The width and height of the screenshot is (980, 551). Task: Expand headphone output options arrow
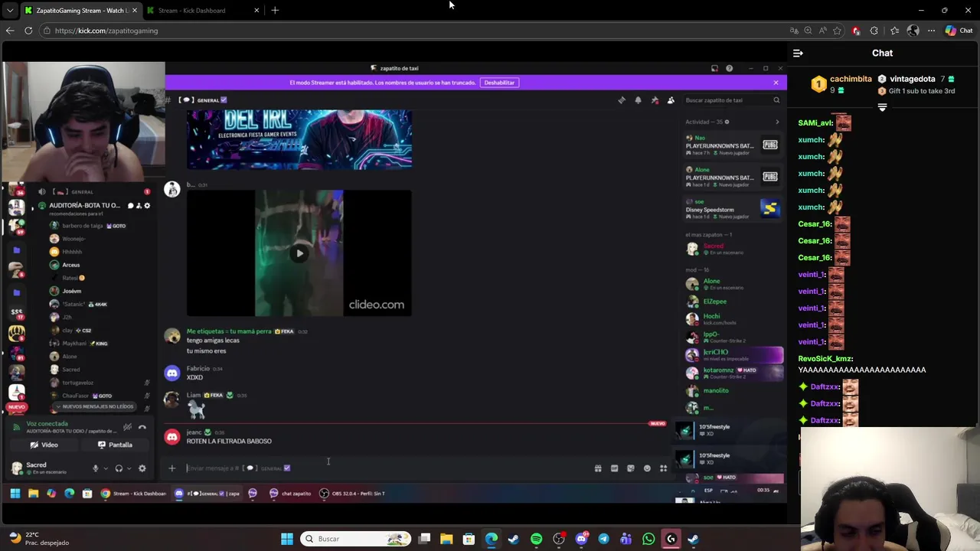[128, 468]
